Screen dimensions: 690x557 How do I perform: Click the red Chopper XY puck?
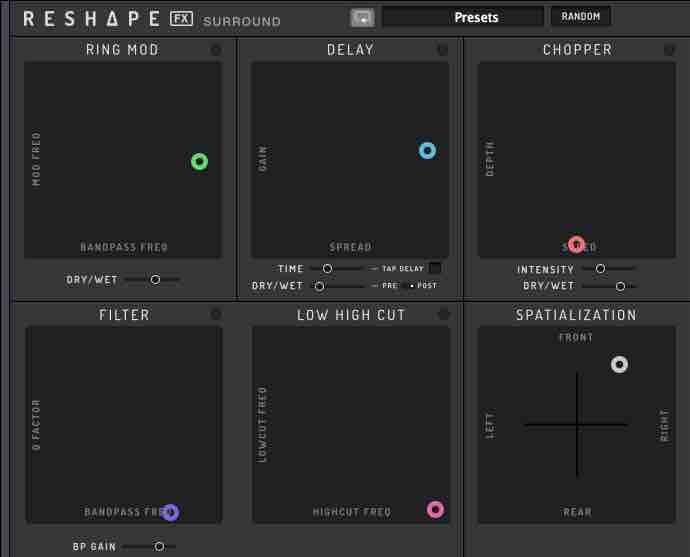click(x=576, y=244)
